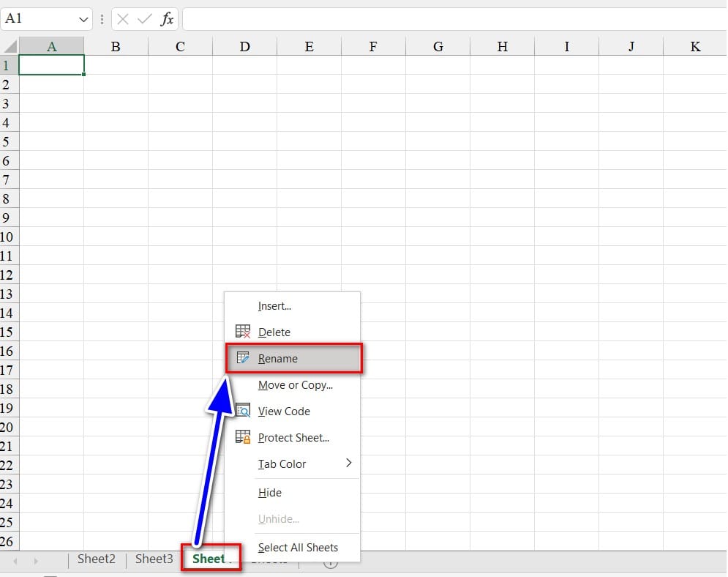Click Select All Sheets option

[298, 547]
